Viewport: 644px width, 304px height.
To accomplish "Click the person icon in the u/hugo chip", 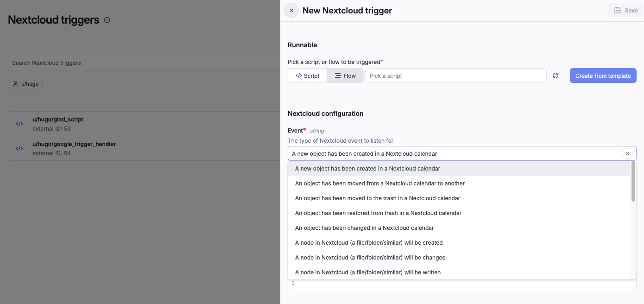I will click(16, 84).
